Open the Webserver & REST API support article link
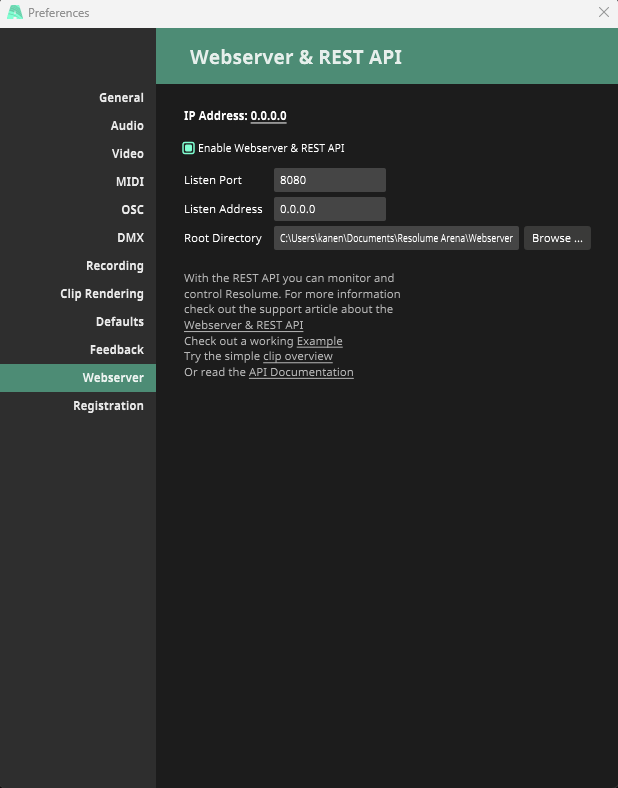 point(244,325)
